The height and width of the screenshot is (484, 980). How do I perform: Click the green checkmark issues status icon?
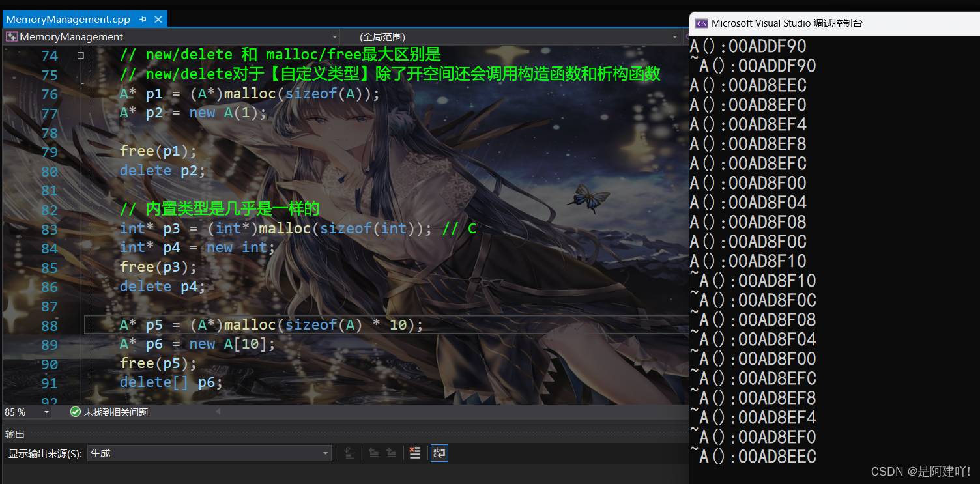point(75,412)
